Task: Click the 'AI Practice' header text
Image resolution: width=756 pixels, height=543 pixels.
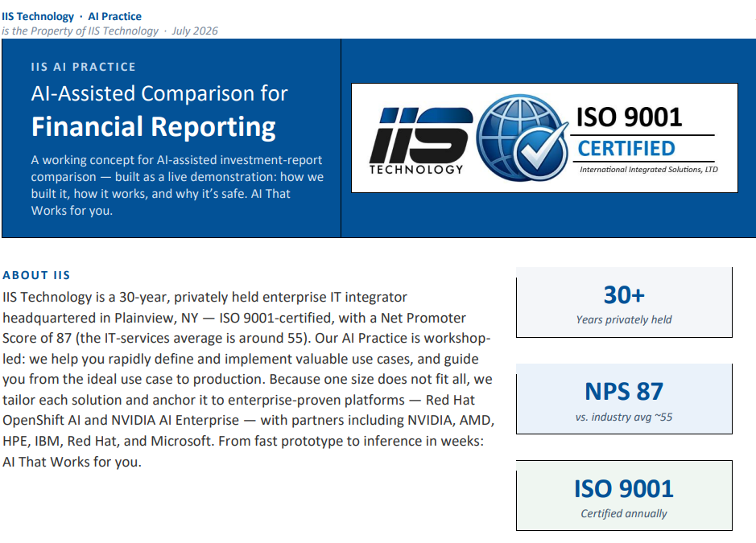Action: point(115,16)
